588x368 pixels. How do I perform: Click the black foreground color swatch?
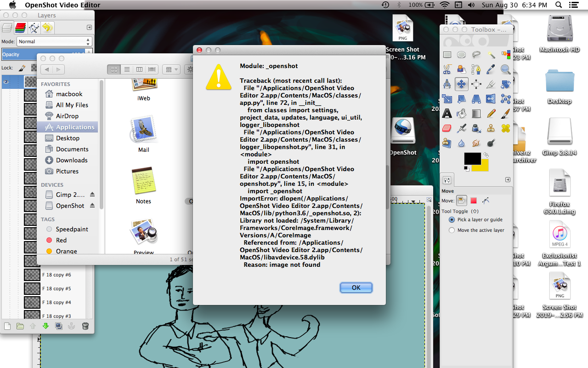pos(472,159)
